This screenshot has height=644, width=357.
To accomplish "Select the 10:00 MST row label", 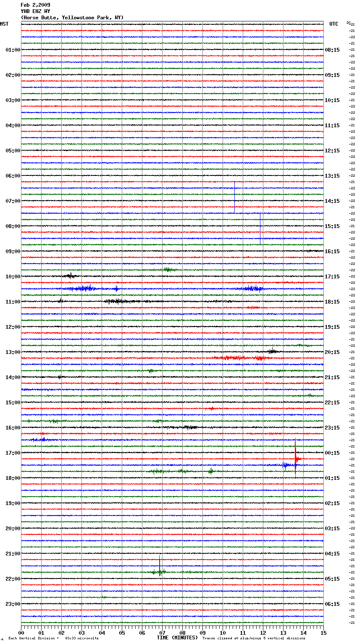I will point(13,277).
